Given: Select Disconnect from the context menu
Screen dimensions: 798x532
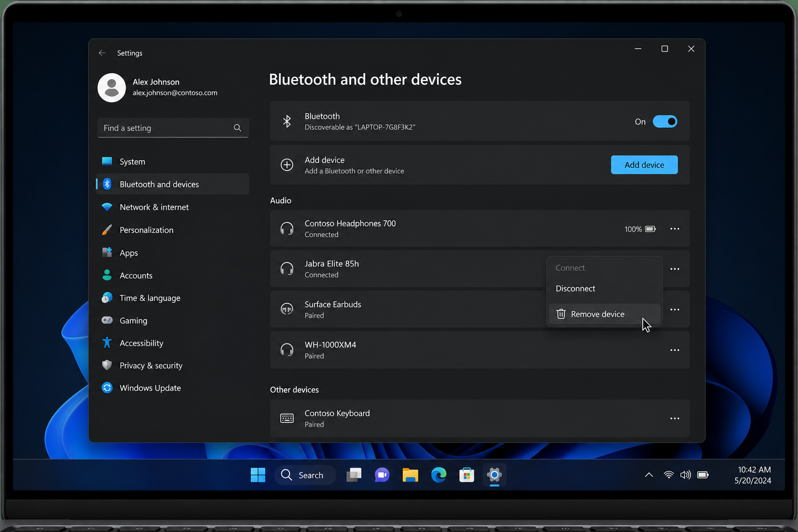Looking at the screenshot, I should point(604,288).
